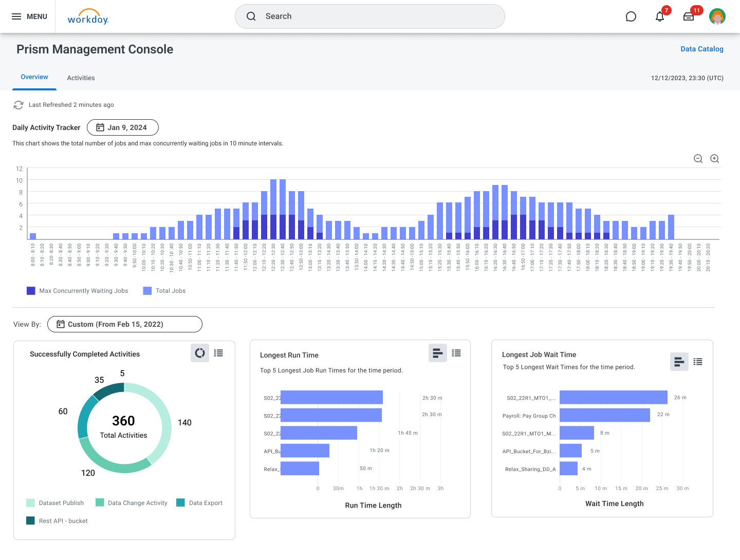Click the 60 donut segment label
This screenshot has height=560, width=740.
pyautogui.click(x=63, y=412)
